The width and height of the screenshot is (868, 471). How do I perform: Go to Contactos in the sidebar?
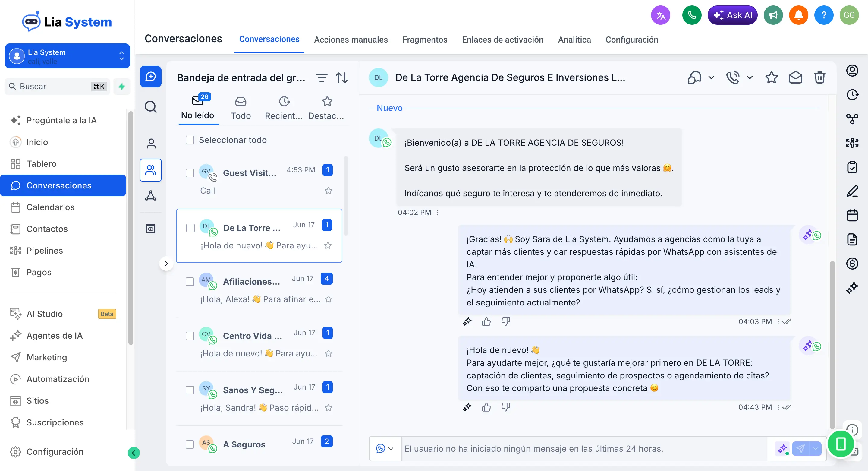pos(63,229)
